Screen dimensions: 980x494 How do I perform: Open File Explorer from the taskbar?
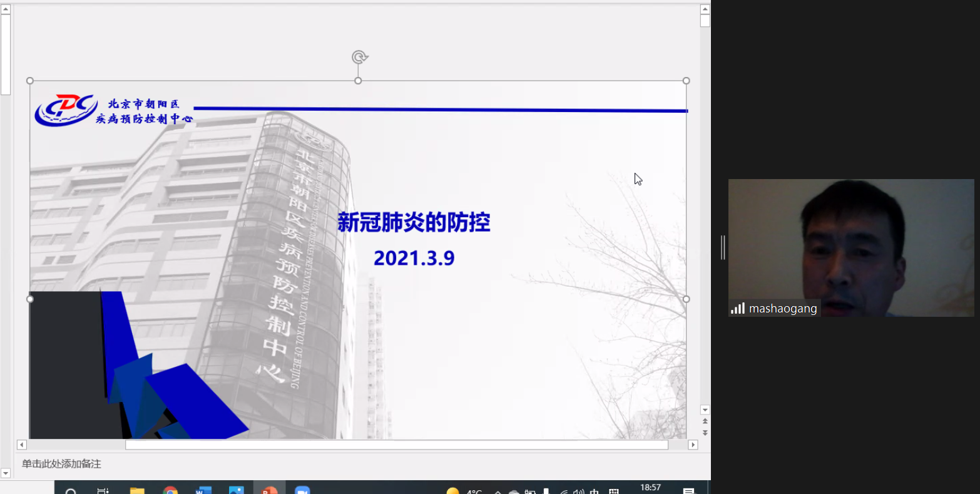pos(137,490)
